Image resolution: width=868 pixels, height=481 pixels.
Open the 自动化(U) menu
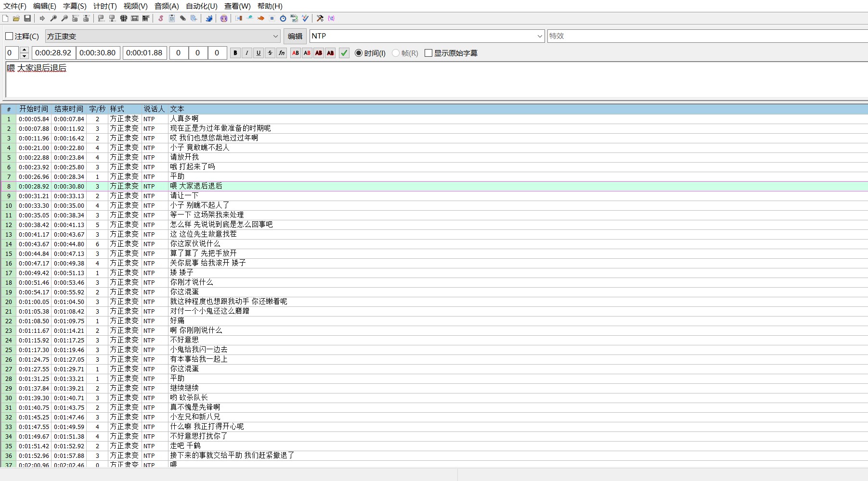tap(202, 6)
